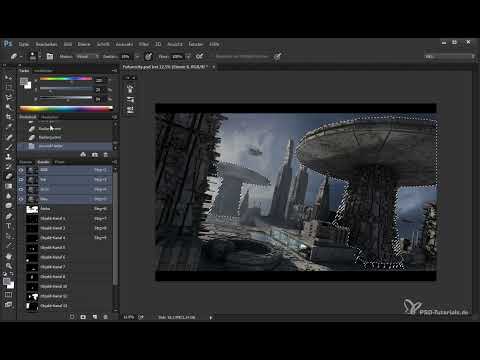Toggle pressure for opacity button

point(148,56)
